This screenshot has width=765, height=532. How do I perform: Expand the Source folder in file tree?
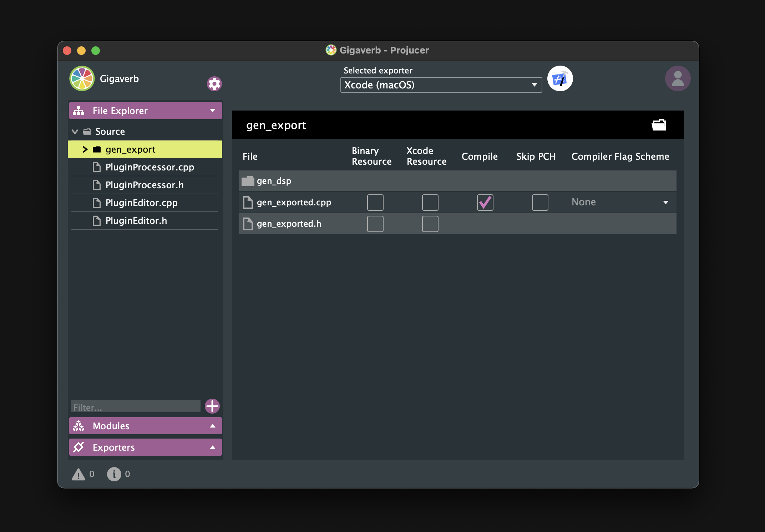click(x=75, y=131)
